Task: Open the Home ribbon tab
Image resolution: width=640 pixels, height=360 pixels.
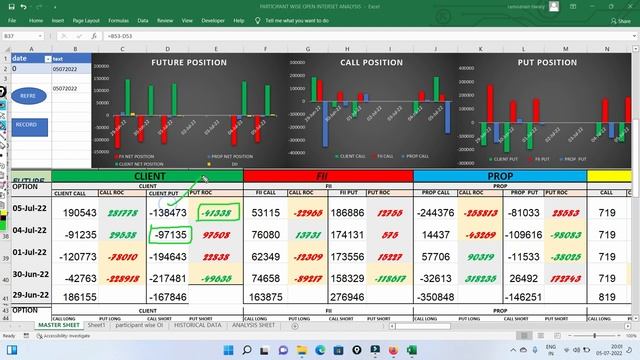Action: pyautogui.click(x=36, y=20)
